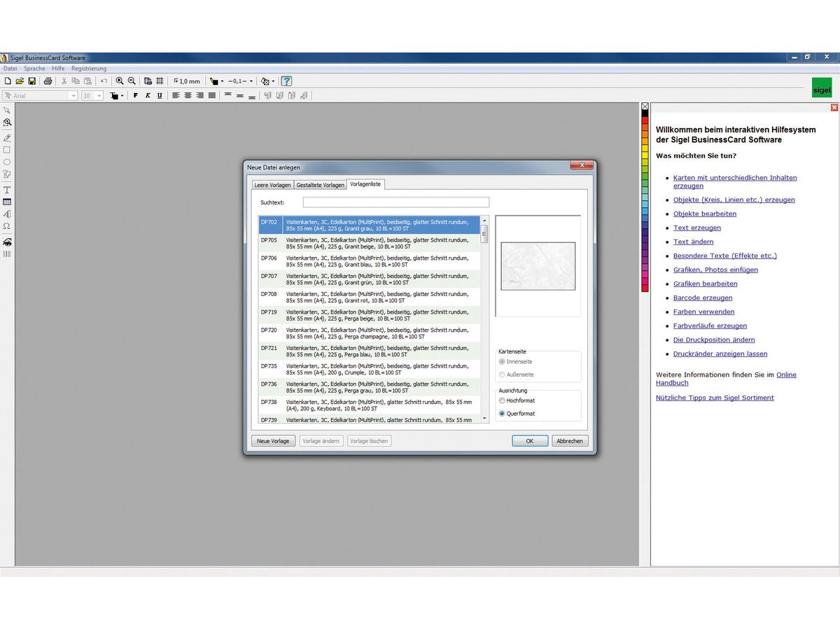840x630 pixels.
Task: Select the Text tool in left toolbar
Action: click(x=7, y=190)
